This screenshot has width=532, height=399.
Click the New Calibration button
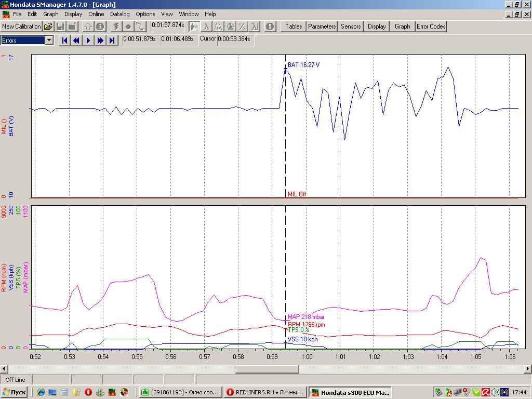21,26
